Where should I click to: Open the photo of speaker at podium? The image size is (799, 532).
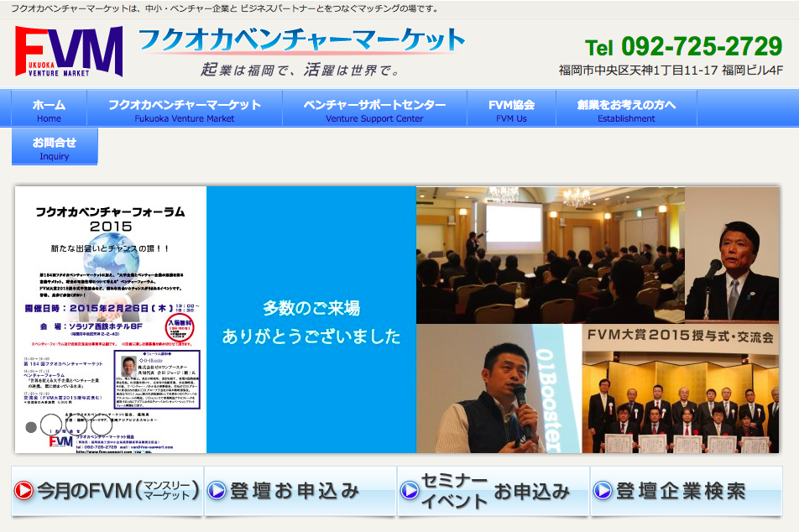(732, 255)
